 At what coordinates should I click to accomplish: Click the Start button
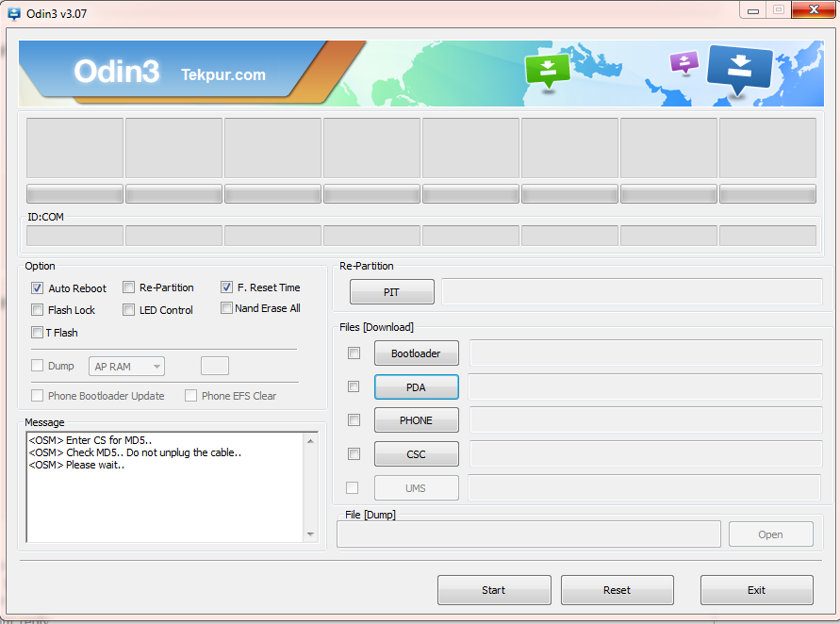click(494, 590)
